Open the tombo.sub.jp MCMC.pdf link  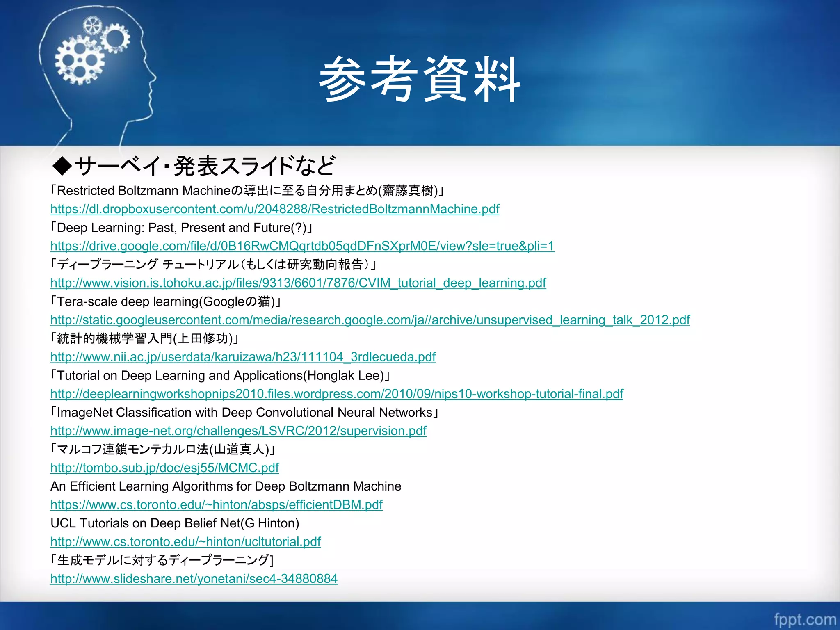[164, 468]
